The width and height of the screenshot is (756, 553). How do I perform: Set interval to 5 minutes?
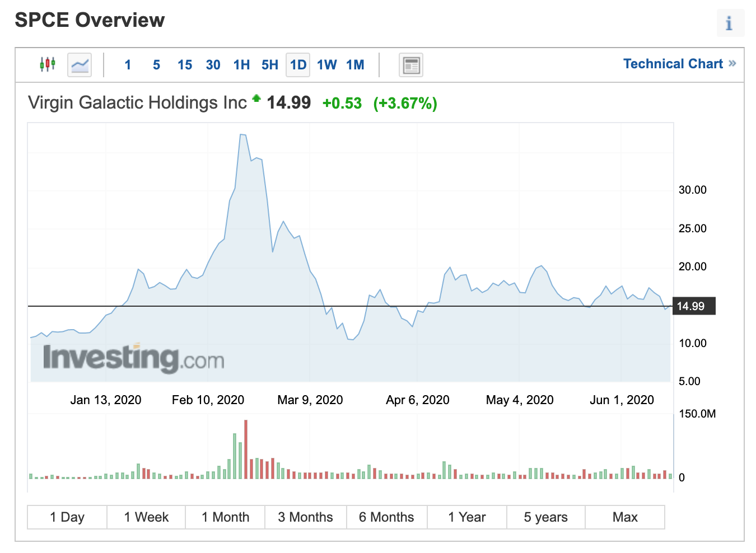[156, 65]
